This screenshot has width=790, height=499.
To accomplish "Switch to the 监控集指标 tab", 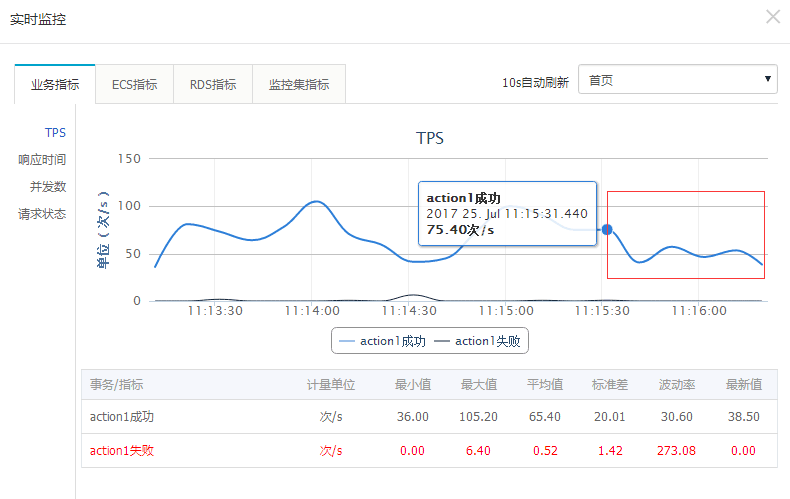I will tap(299, 84).
